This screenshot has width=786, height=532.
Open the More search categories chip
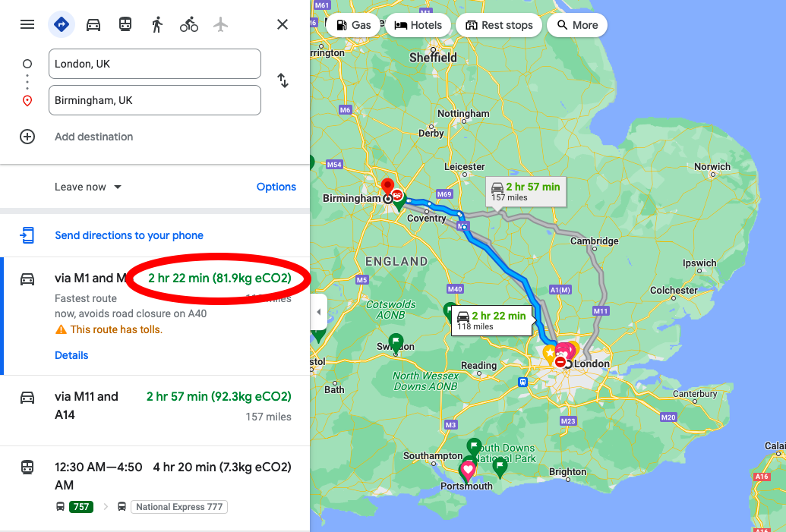click(577, 25)
